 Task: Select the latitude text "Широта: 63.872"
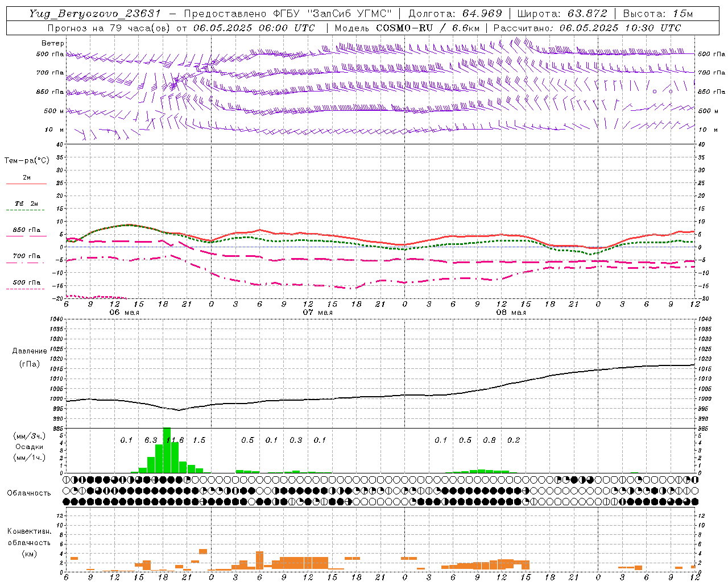pos(562,14)
